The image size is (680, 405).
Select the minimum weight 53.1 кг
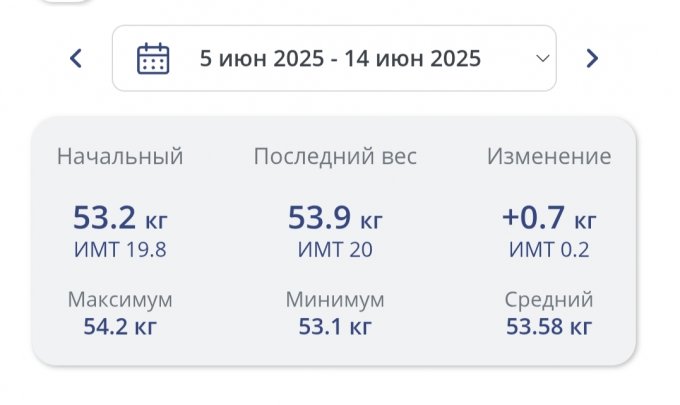[335, 325]
